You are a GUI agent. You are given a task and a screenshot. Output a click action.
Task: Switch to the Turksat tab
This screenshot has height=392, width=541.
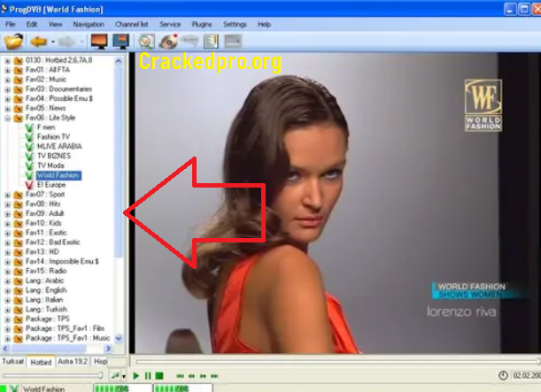coord(13,361)
